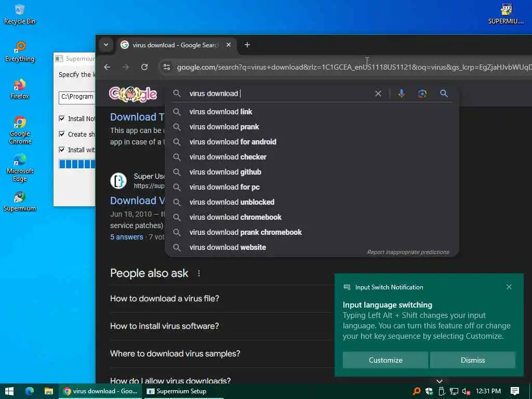The image size is (532, 399).
Task: Expand the notification chevron below the toast
Action: tap(440, 381)
